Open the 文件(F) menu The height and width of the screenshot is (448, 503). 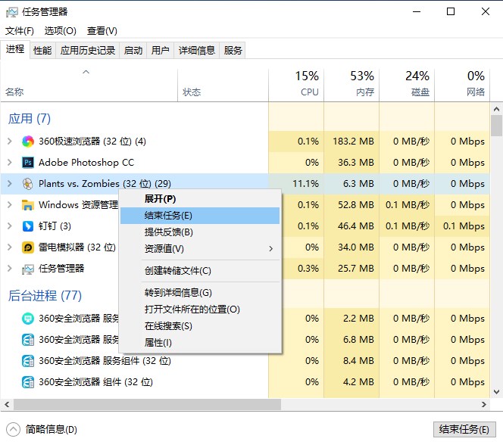[x=20, y=31]
